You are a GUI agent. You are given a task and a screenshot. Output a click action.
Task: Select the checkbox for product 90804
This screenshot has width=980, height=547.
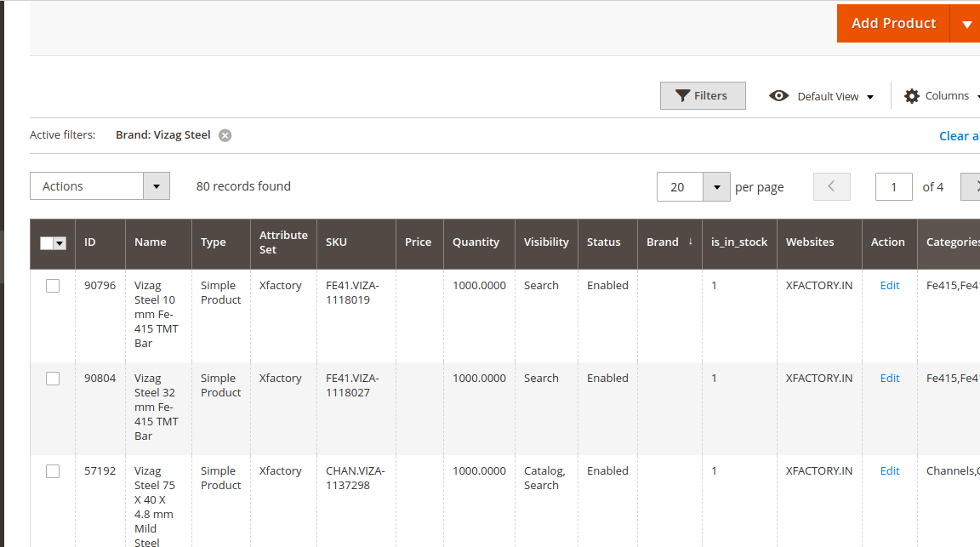(53, 379)
